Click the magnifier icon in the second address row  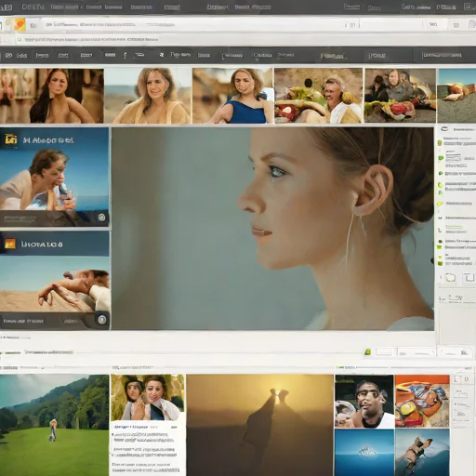(x=20, y=40)
